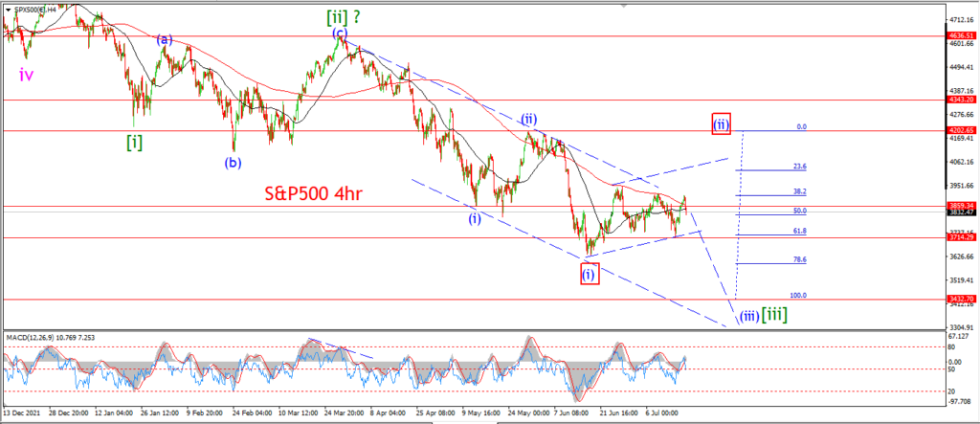Click the 3304.91 price axis value
Screen dimensions: 980x424
(961, 327)
